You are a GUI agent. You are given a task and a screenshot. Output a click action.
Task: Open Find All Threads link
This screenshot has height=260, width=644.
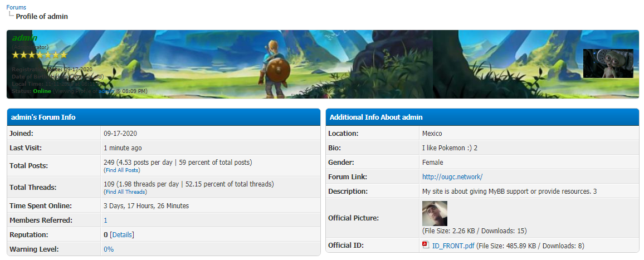coord(125,192)
